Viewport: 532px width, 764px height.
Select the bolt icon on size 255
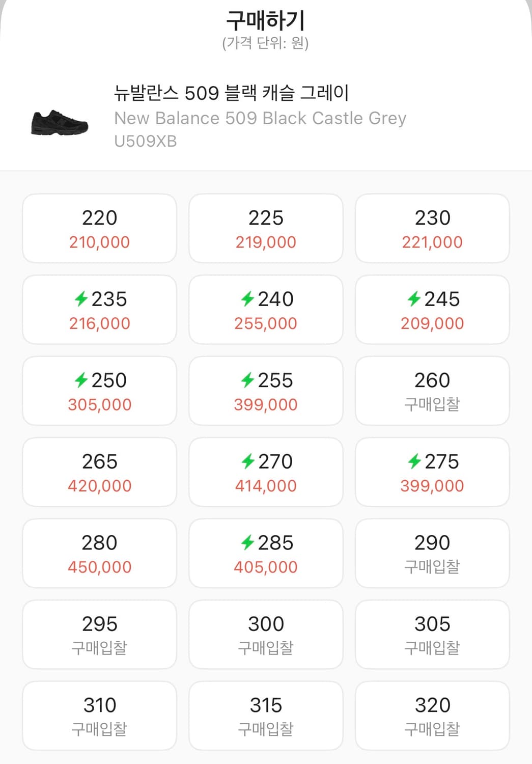point(247,380)
